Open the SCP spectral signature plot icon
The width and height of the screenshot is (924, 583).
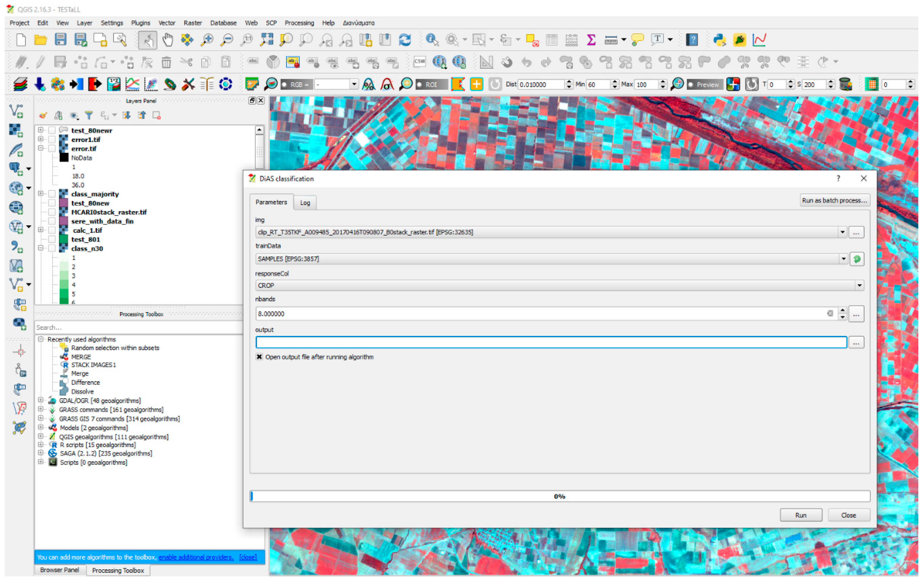[x=132, y=84]
